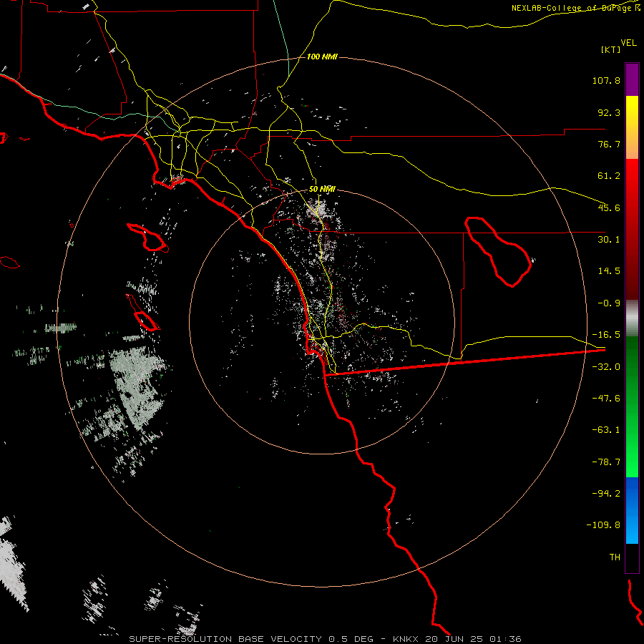
Task: Click the 14.5 velocity scale value
Action: coord(609,271)
